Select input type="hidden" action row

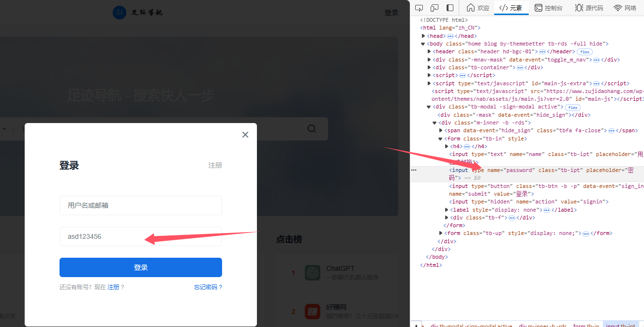[529, 202]
